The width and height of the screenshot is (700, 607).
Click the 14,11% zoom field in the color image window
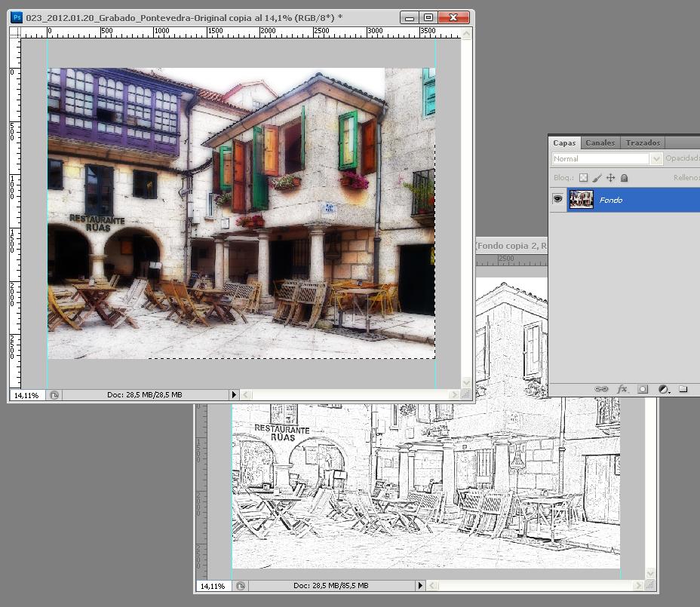click(x=26, y=394)
